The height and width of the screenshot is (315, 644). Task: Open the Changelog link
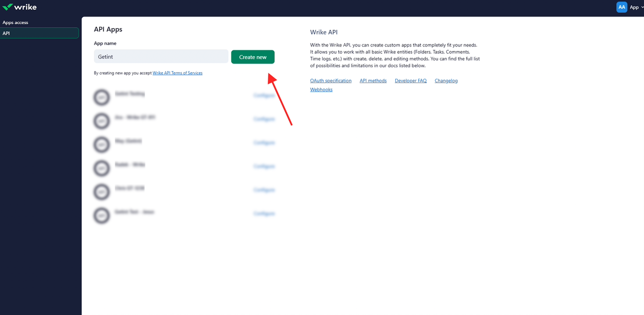446,81
